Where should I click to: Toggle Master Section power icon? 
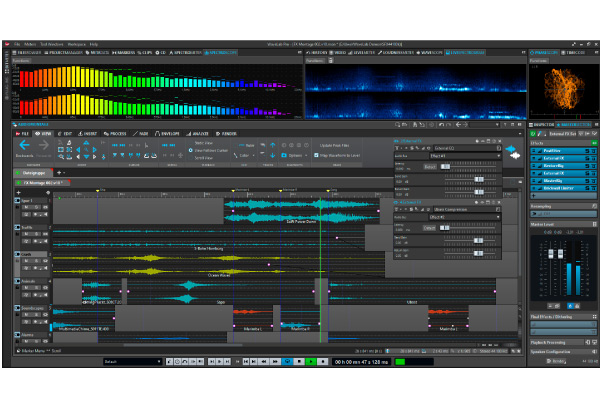tap(533, 134)
